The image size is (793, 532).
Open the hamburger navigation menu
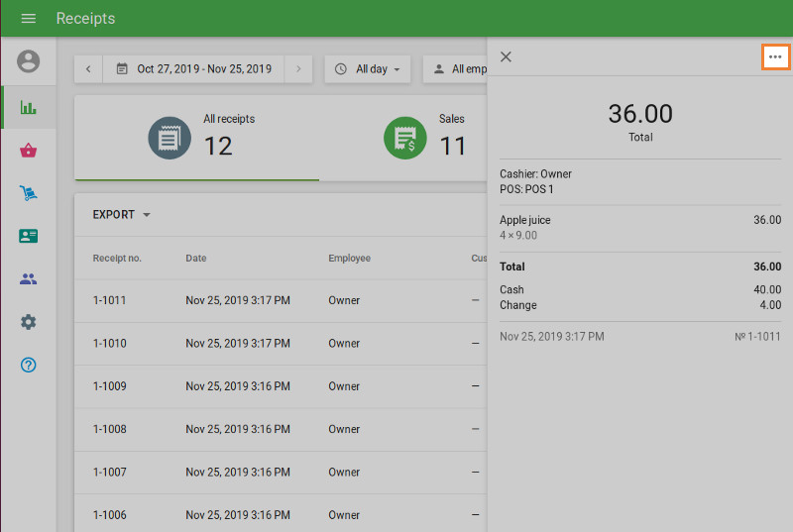tap(28, 19)
